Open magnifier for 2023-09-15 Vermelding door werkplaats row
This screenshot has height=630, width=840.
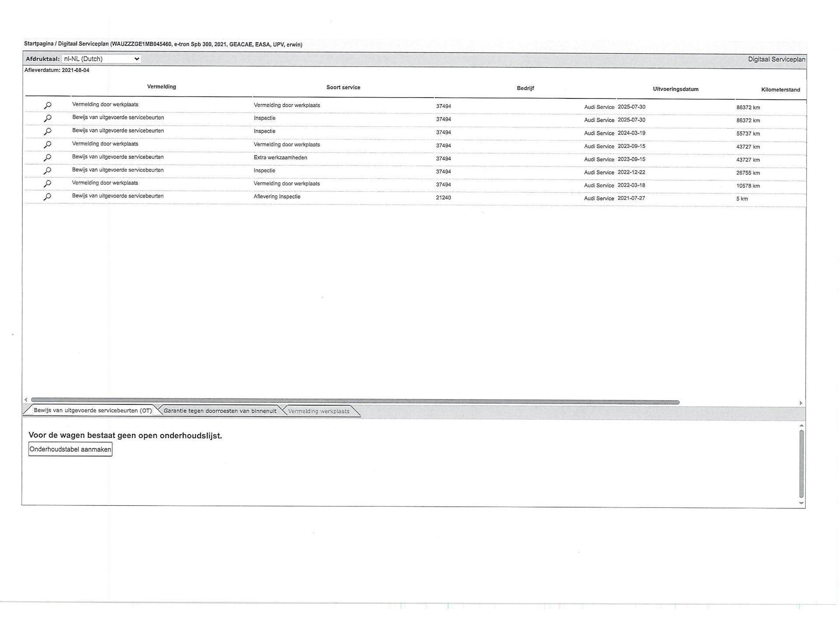pos(47,145)
